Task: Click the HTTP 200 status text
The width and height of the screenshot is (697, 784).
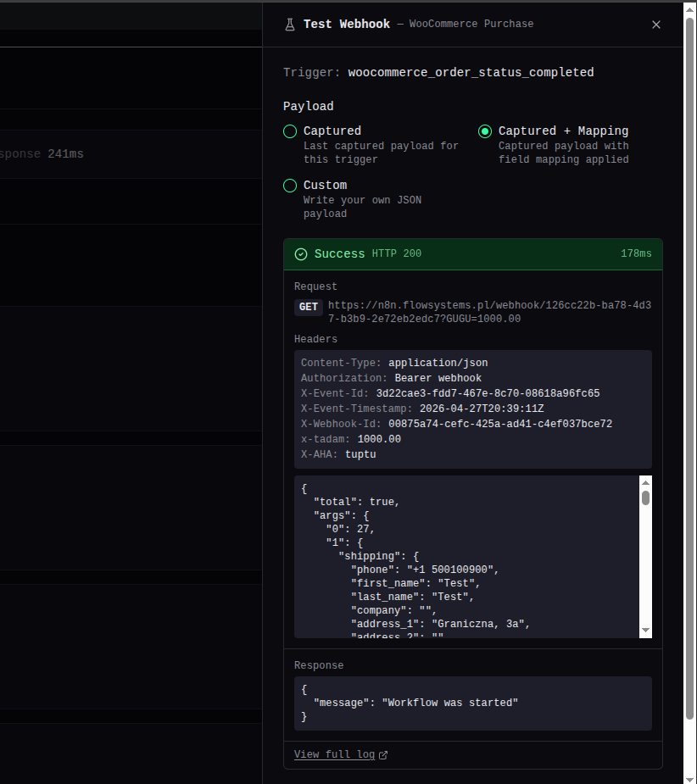Action: click(x=396, y=254)
